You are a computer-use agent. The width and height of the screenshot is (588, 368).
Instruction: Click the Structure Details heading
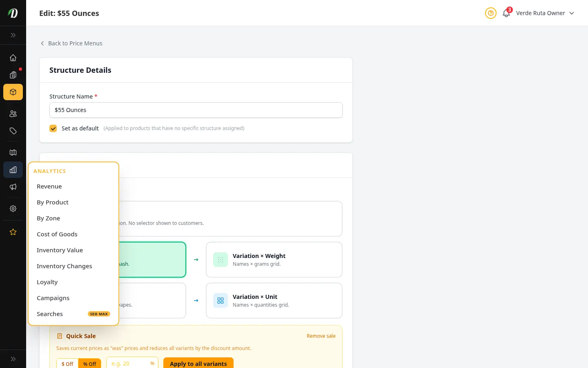click(80, 70)
